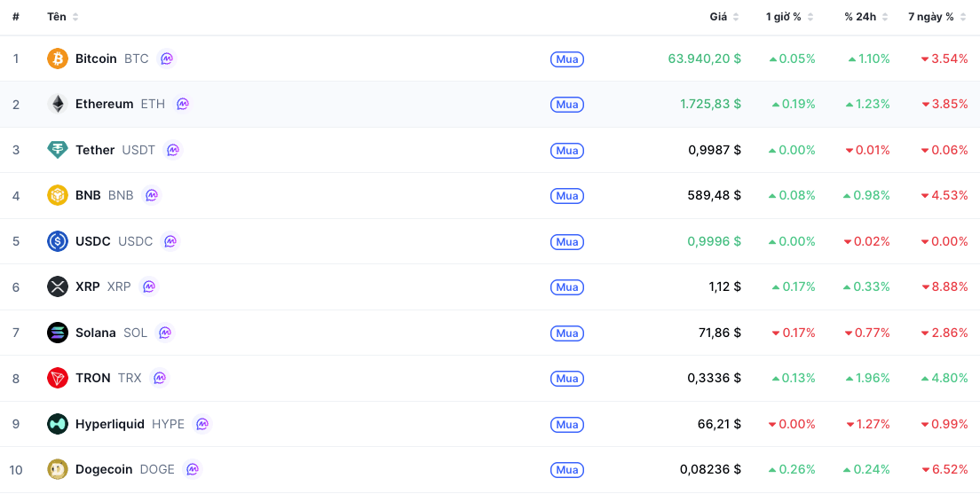
Task: Sort by the % 24h column
Action: [x=866, y=17]
